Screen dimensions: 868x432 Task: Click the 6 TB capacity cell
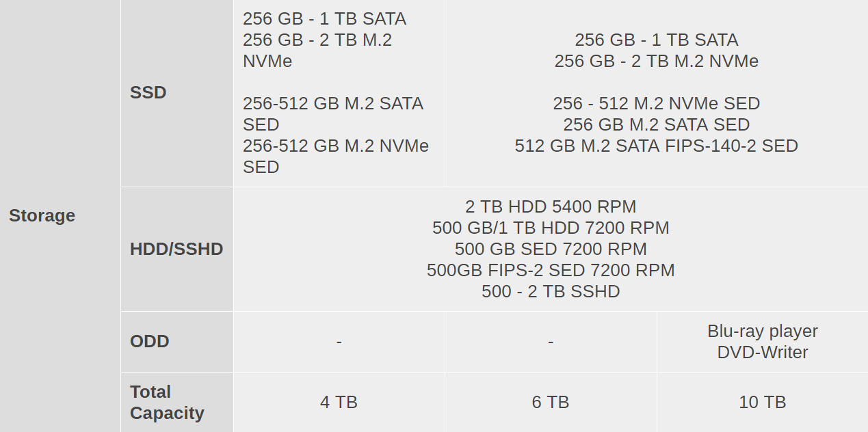(x=551, y=403)
